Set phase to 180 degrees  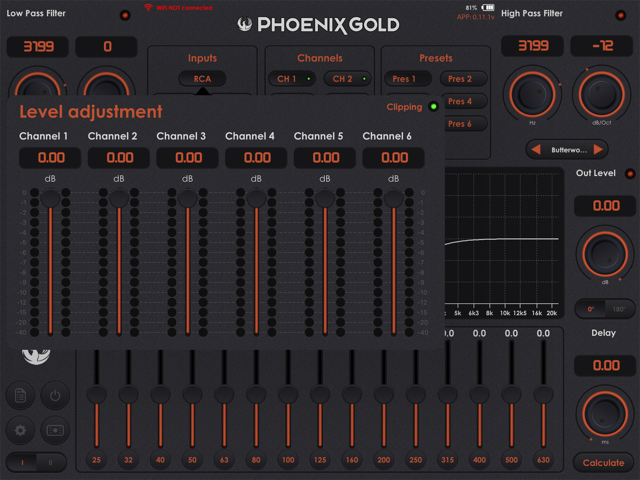pyautogui.click(x=619, y=309)
